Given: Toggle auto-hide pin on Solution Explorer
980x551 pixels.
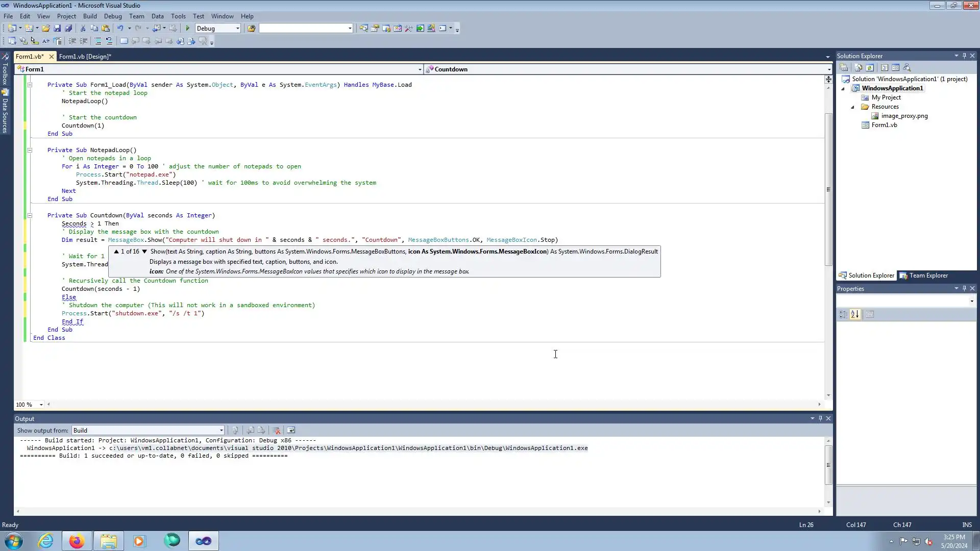Looking at the screenshot, I should [964, 56].
